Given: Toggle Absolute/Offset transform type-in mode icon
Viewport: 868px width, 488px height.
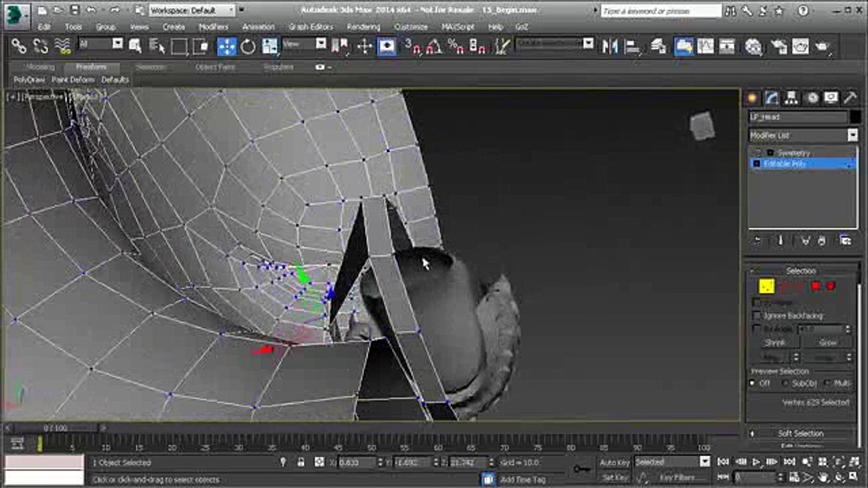Looking at the screenshot, I should (319, 462).
